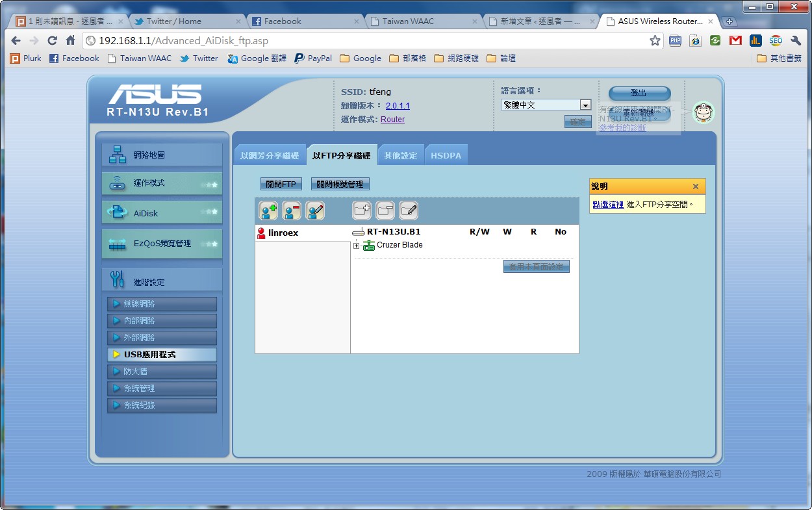
Task: Click the add folder icon
Action: click(x=362, y=210)
